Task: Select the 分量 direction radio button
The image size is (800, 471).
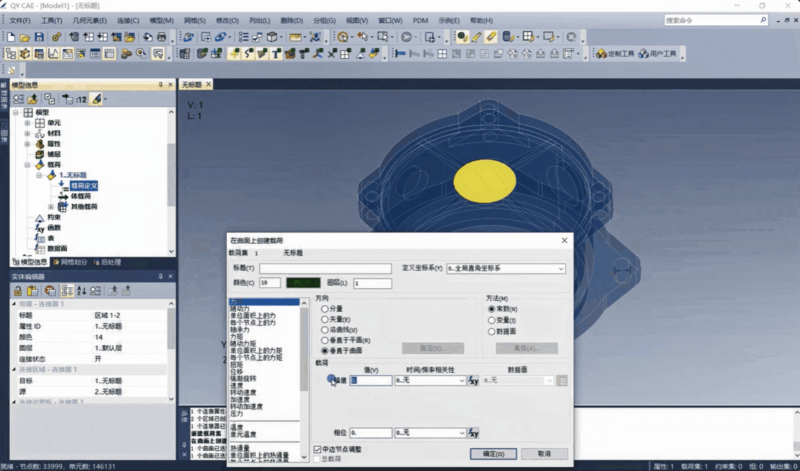Action: [325, 309]
